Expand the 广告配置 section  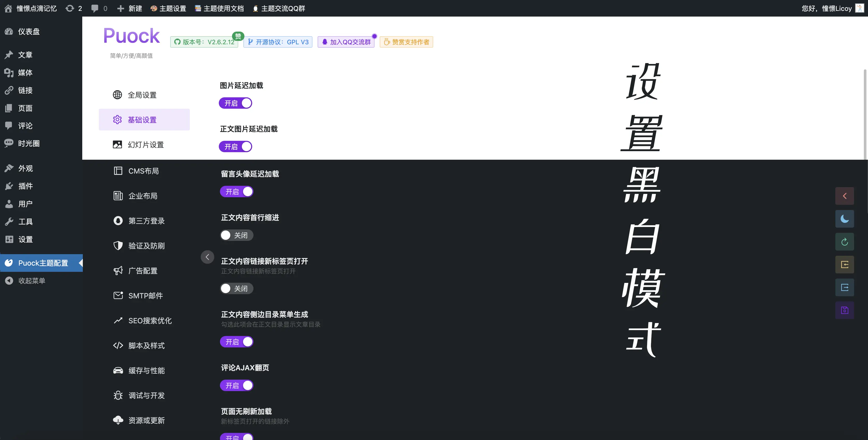coord(143,270)
